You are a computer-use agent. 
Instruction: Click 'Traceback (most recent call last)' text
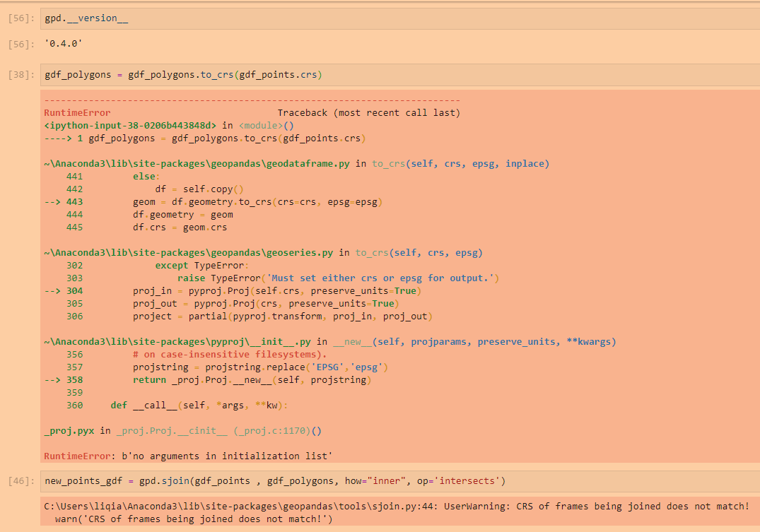tap(369, 113)
